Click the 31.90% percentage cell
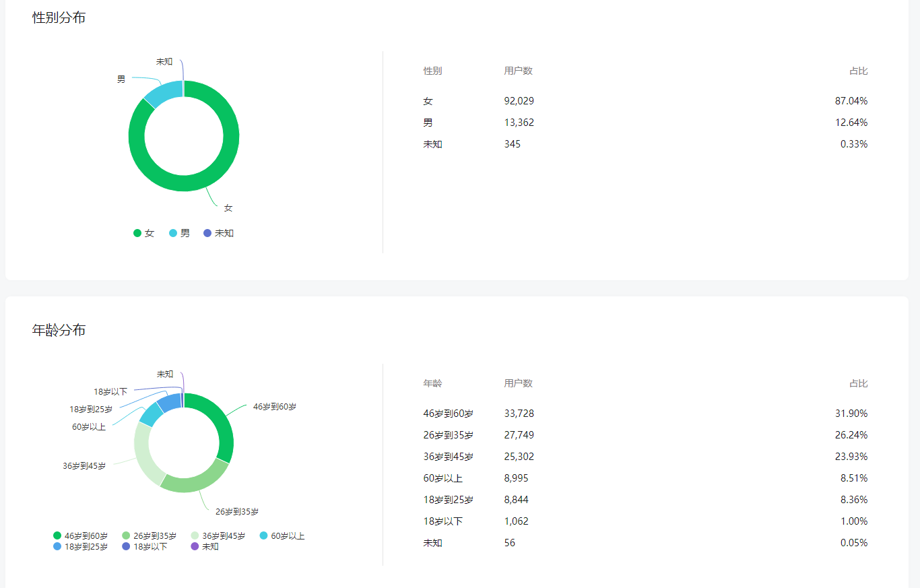 pyautogui.click(x=851, y=414)
